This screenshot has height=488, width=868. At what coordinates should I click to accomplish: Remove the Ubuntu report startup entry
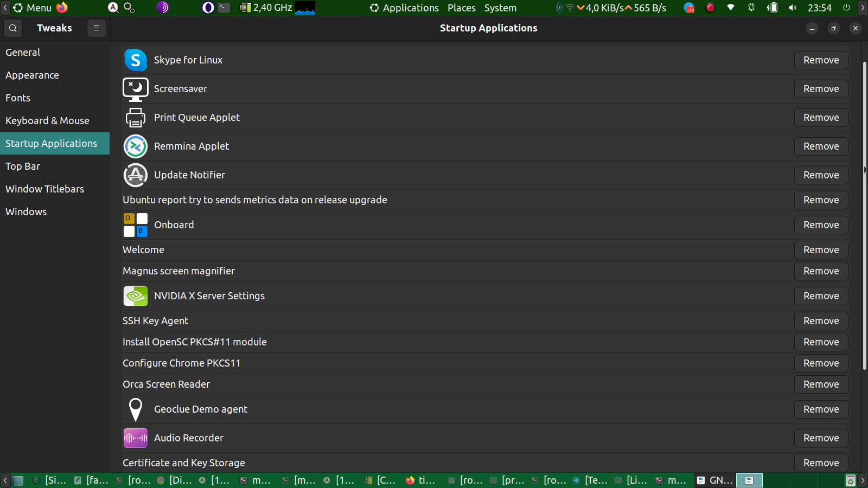(821, 200)
